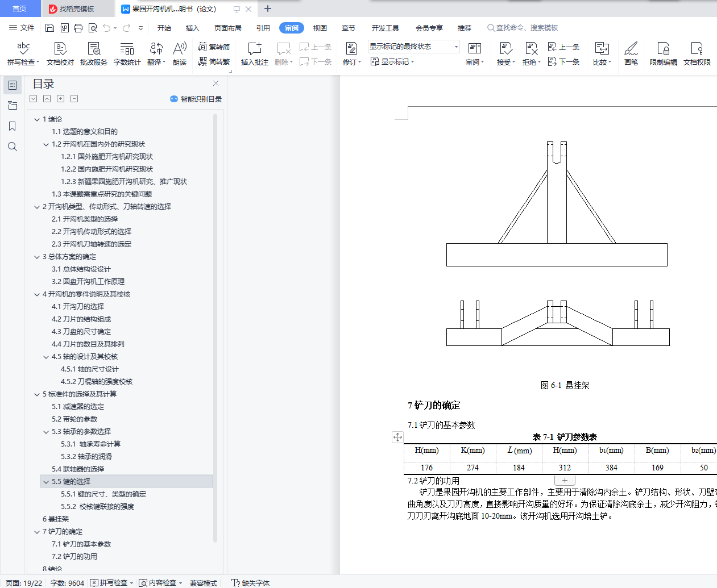Click missing fonts (缺失字体) in status bar

pyautogui.click(x=251, y=583)
